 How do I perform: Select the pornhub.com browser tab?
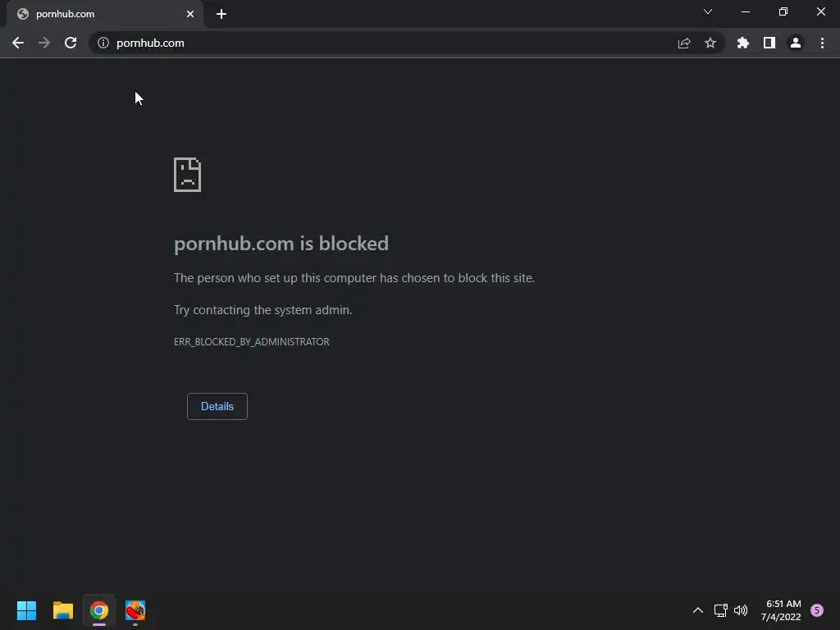tap(104, 15)
